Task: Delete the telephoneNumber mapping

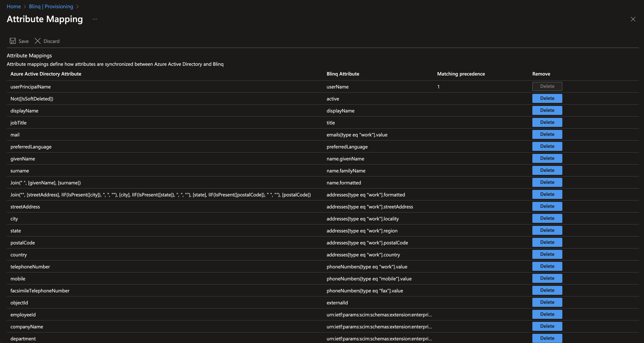Action: (547, 267)
